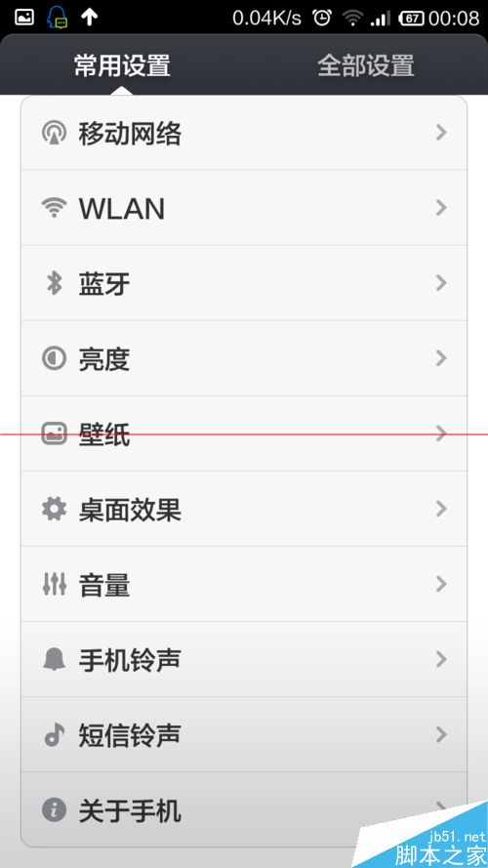Tap the Bluetooth symbol icon
Image resolution: width=488 pixels, height=868 pixels.
54,283
